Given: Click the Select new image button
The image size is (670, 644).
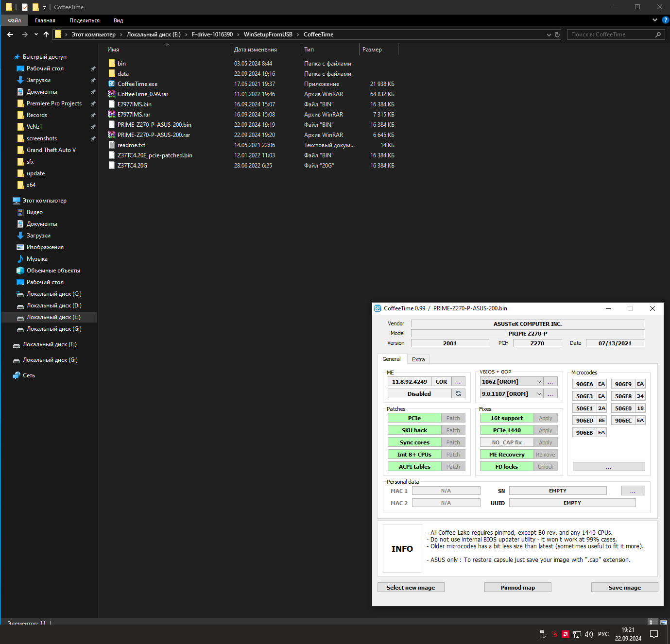Looking at the screenshot, I should pyautogui.click(x=411, y=588).
